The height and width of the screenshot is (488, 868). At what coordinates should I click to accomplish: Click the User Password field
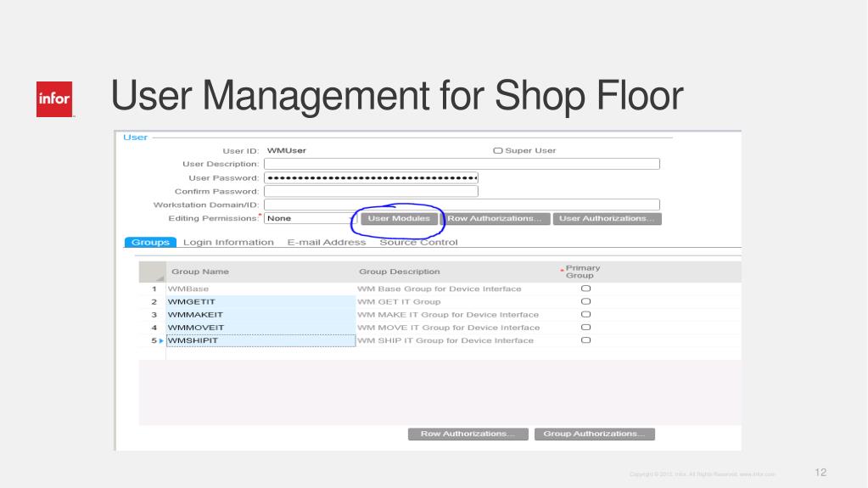tap(371, 178)
